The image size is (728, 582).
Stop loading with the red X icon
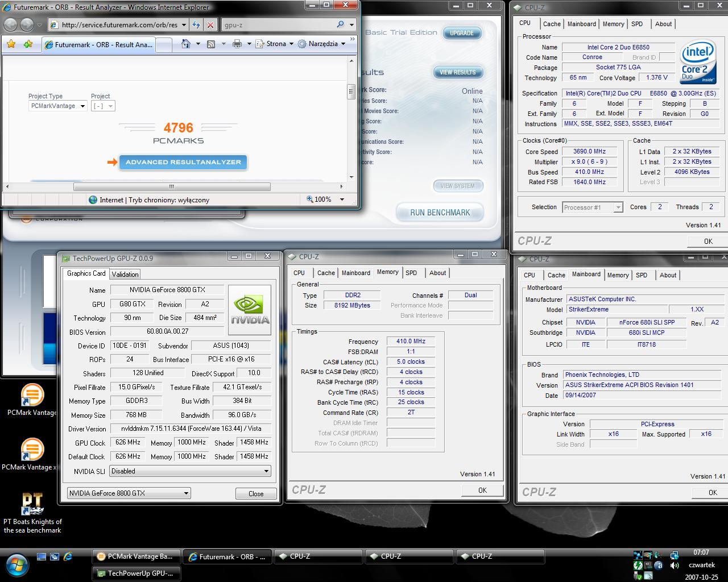point(210,25)
